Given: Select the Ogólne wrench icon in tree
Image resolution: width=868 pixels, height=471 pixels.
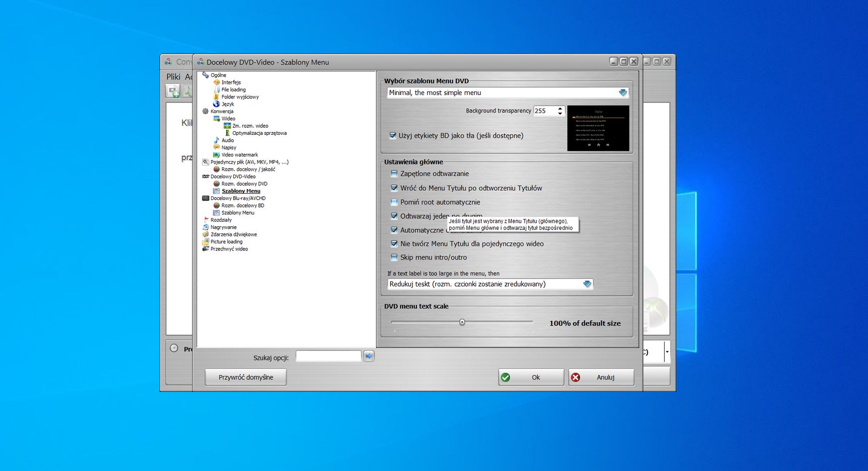Looking at the screenshot, I should tap(205, 75).
